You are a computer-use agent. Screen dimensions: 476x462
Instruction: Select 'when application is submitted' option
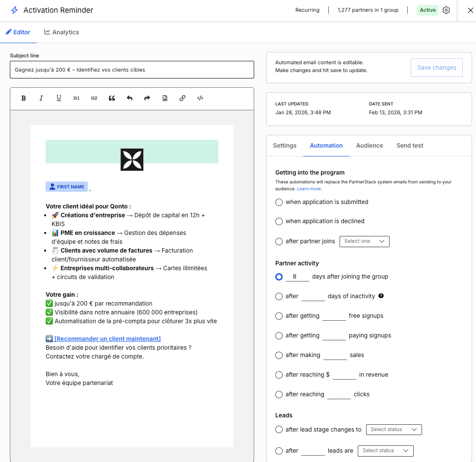tap(279, 202)
